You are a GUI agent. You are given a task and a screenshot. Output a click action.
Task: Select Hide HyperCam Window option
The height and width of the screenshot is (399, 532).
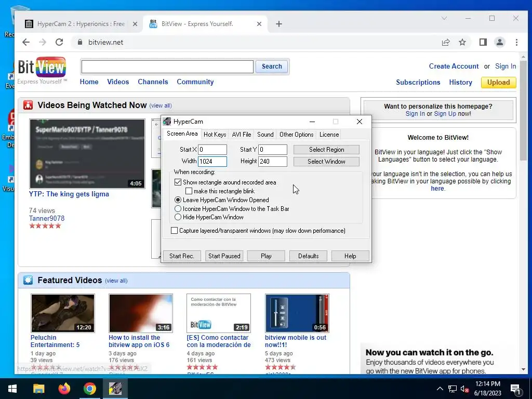[178, 217]
